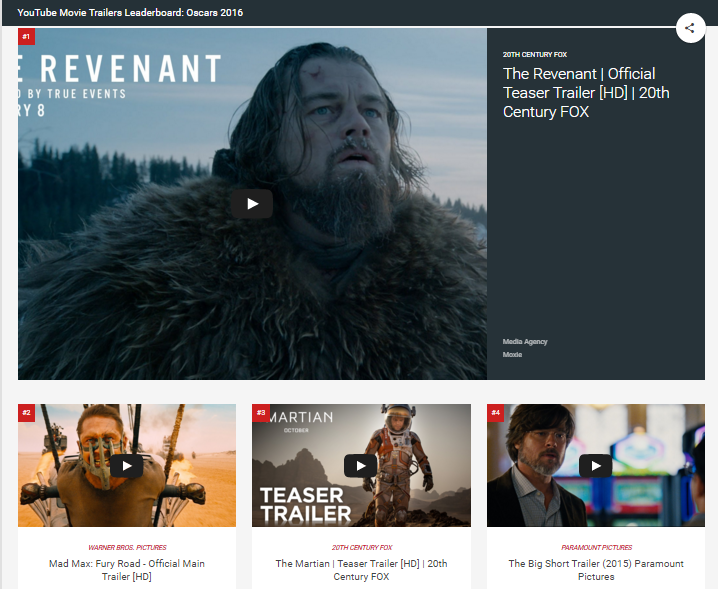
Task: Click the Paramount Pictures studio label
Action: pyautogui.click(x=596, y=547)
